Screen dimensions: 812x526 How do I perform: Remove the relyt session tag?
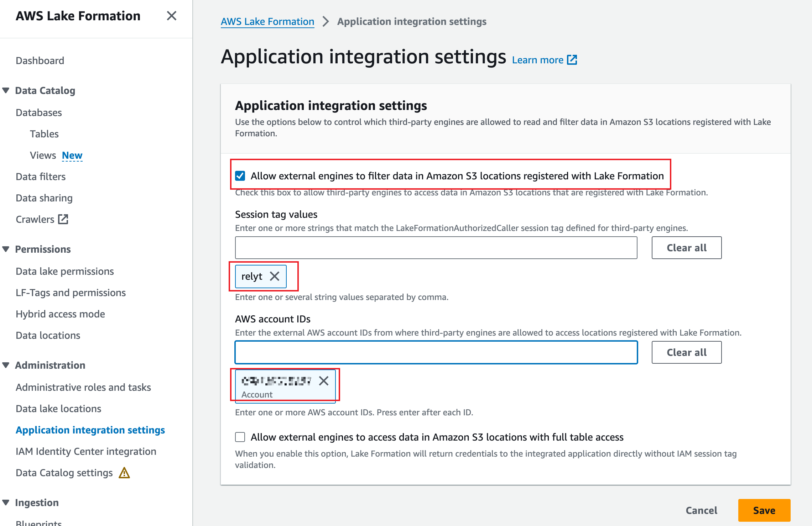(x=275, y=276)
